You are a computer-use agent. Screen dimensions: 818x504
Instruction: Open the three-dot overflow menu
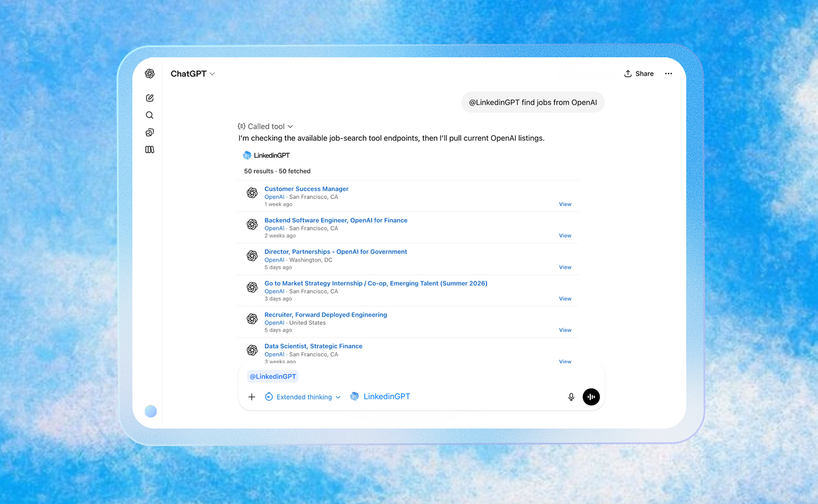(668, 73)
